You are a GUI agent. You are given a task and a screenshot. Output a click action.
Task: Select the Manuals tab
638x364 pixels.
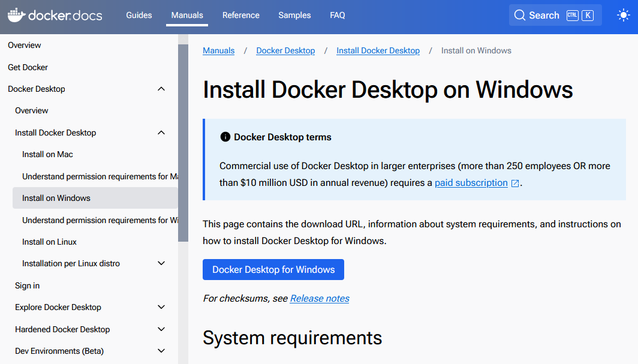click(x=186, y=16)
